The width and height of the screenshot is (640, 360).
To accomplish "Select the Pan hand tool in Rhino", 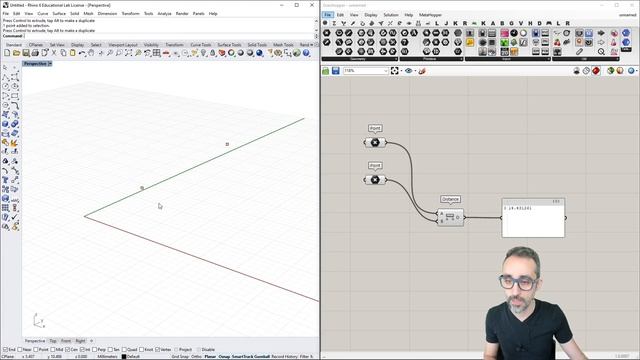I will [x=91, y=53].
